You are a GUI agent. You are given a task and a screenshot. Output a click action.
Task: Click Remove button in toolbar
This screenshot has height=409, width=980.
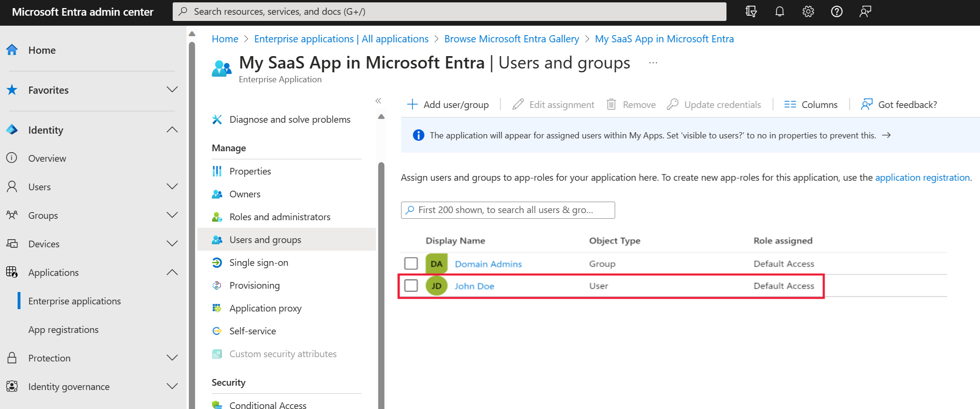pos(631,105)
